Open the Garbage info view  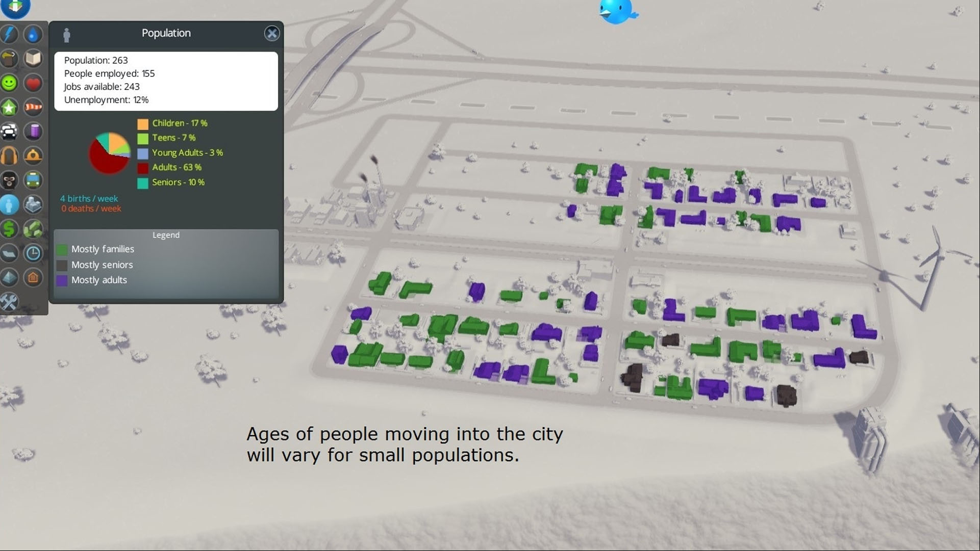click(x=9, y=59)
